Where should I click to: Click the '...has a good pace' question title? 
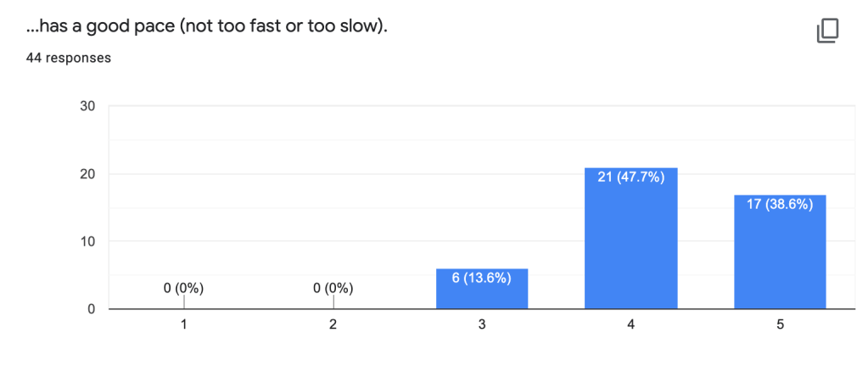(x=207, y=27)
